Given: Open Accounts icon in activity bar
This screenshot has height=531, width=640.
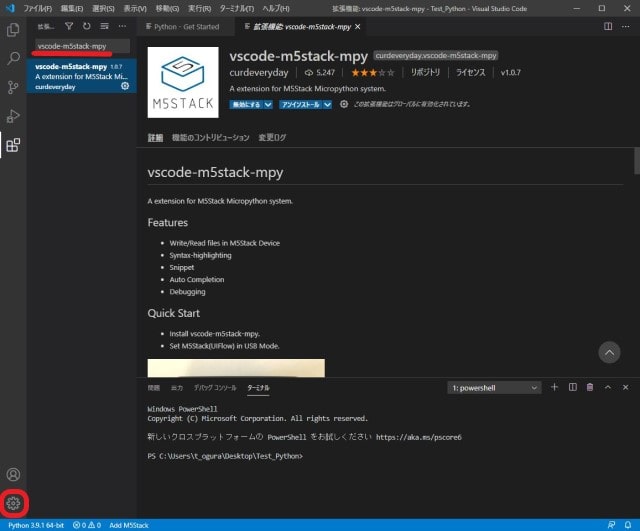Looking at the screenshot, I should point(13,474).
